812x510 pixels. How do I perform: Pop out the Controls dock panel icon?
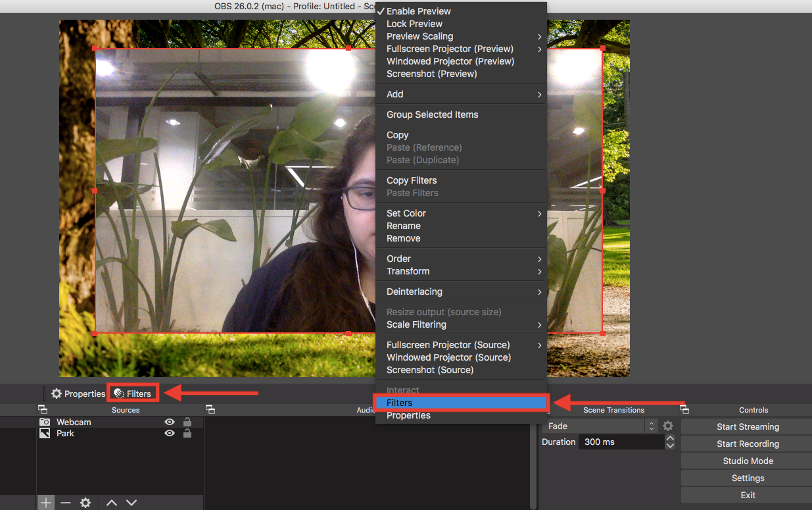pos(684,409)
